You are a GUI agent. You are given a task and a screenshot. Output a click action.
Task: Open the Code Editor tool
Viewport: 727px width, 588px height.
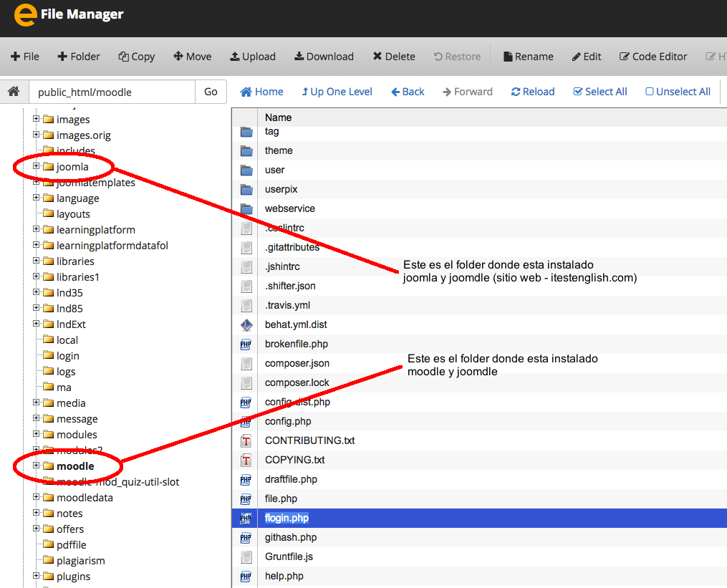[x=653, y=57]
